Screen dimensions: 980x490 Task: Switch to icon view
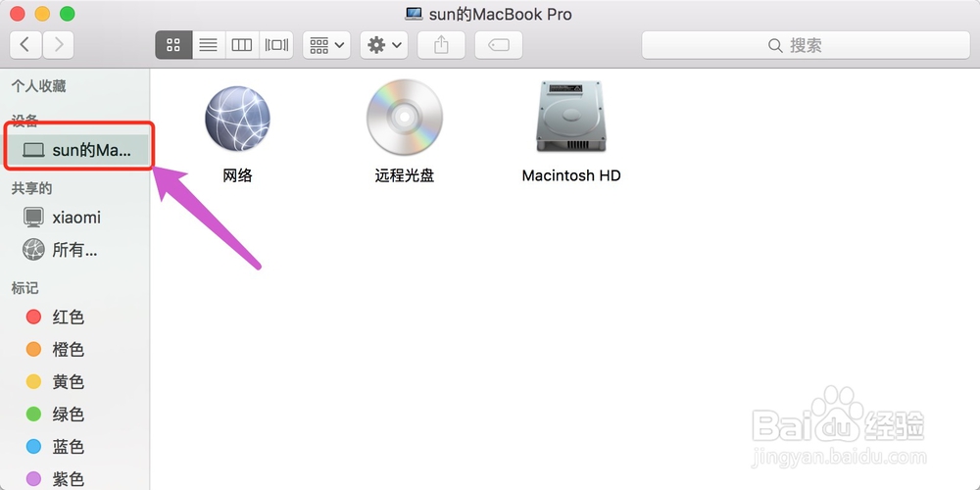173,45
